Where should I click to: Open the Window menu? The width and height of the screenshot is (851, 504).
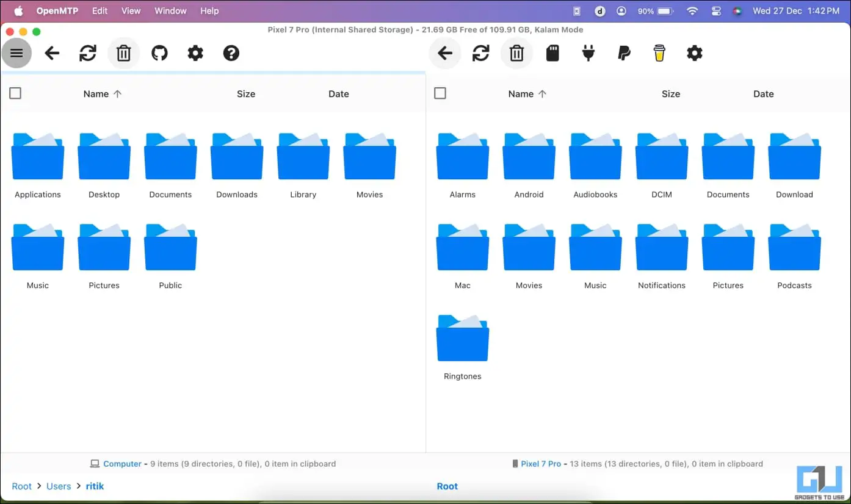coord(170,11)
